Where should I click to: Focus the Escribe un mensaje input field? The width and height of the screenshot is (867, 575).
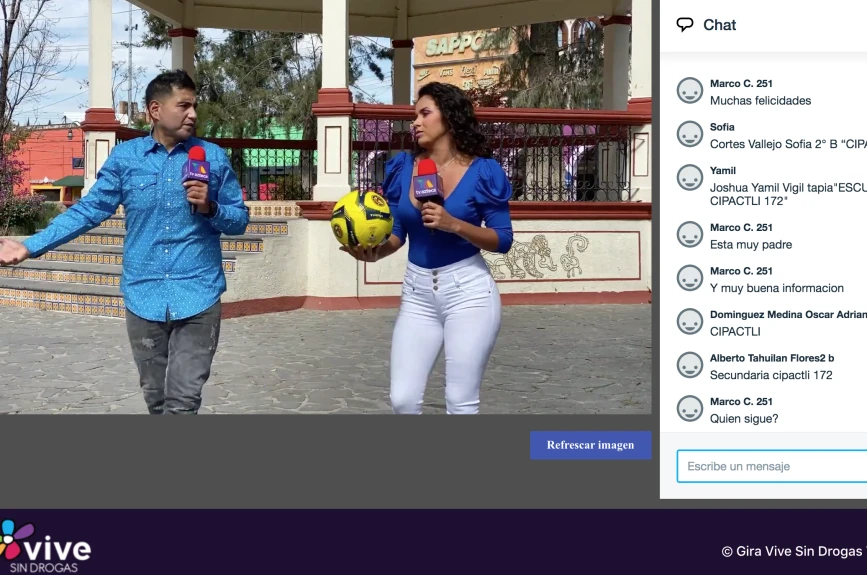tap(772, 466)
